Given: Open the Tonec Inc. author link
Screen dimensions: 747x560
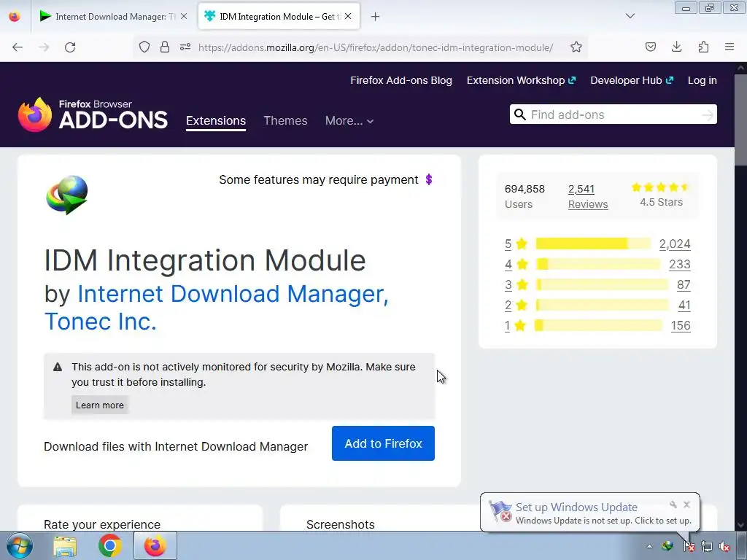Looking at the screenshot, I should tap(100, 322).
